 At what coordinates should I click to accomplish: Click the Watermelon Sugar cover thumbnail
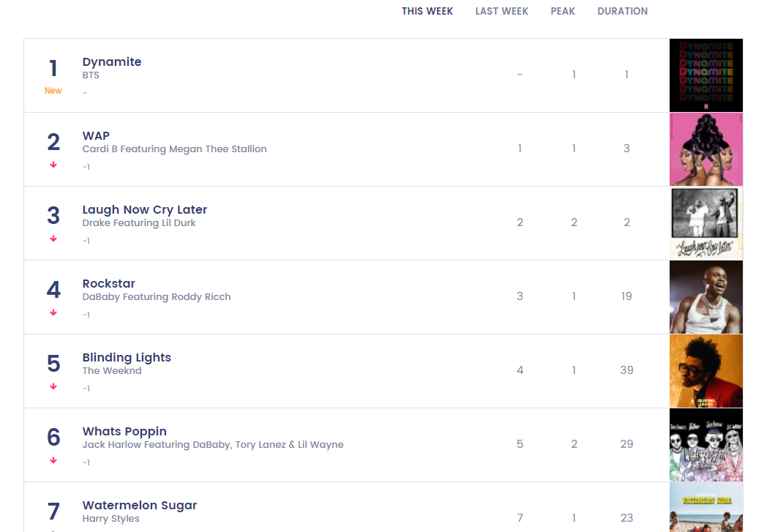tap(705, 507)
